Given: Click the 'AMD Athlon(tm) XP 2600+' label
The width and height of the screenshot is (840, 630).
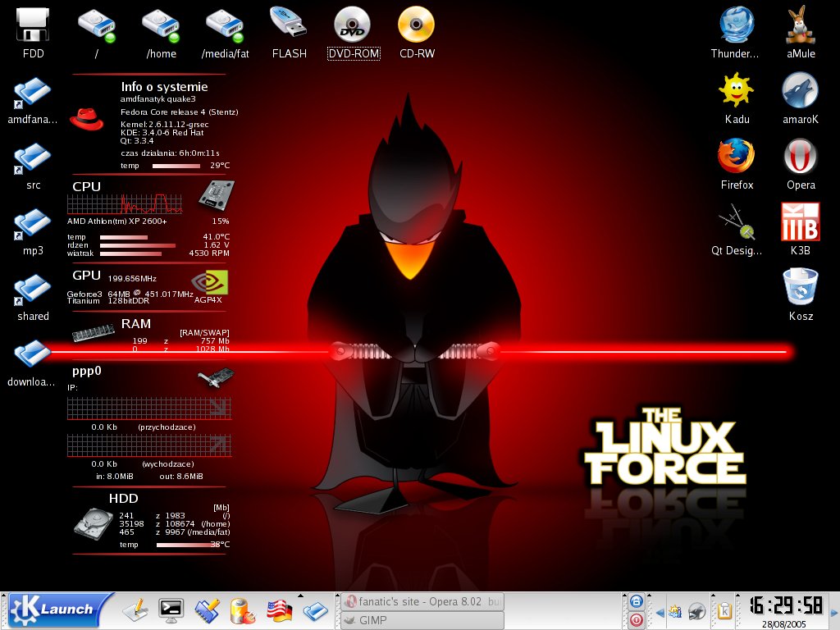Looking at the screenshot, I should coord(116,221).
